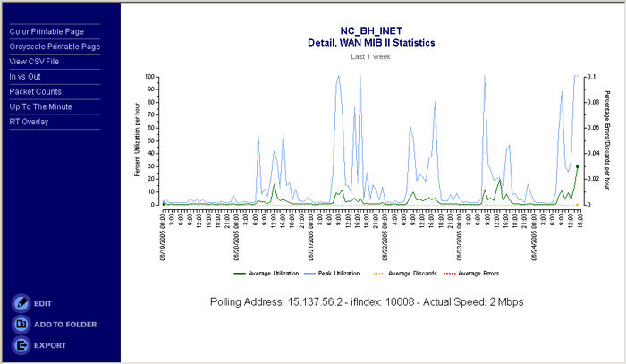Open the Packet Counts report
This screenshot has width=626, height=364.
pos(36,91)
